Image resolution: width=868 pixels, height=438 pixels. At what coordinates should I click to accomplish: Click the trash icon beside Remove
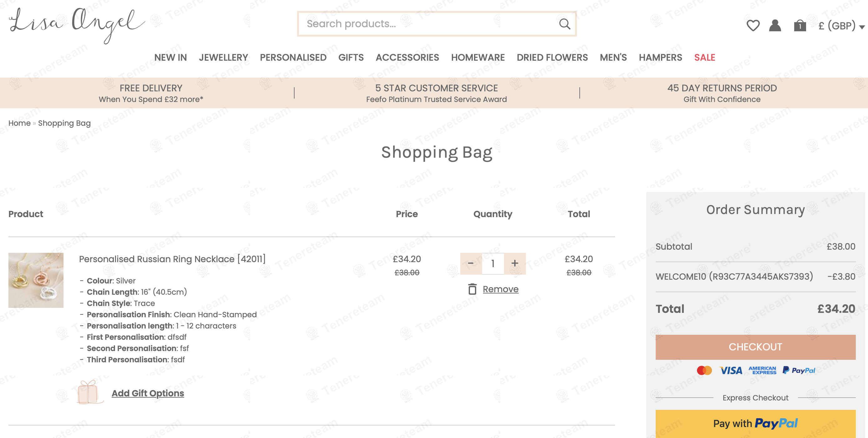click(x=472, y=289)
